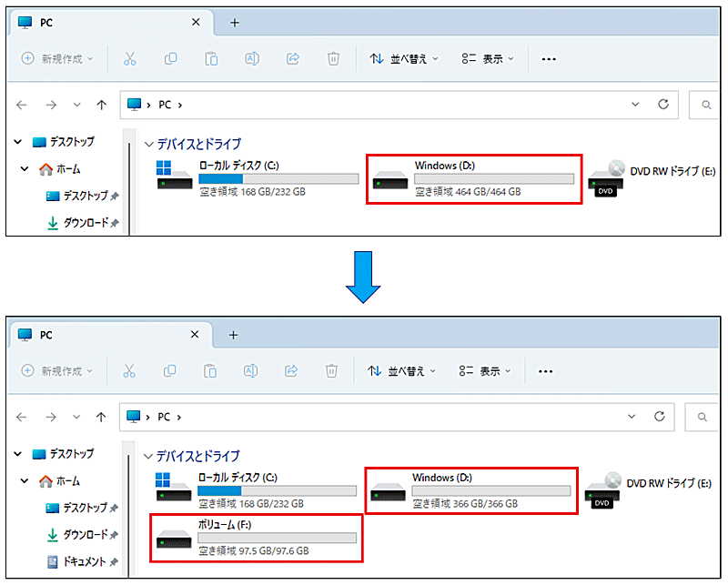The image size is (728, 585).
Task: Expand address bar history in lower window
Action: pyautogui.click(x=632, y=417)
